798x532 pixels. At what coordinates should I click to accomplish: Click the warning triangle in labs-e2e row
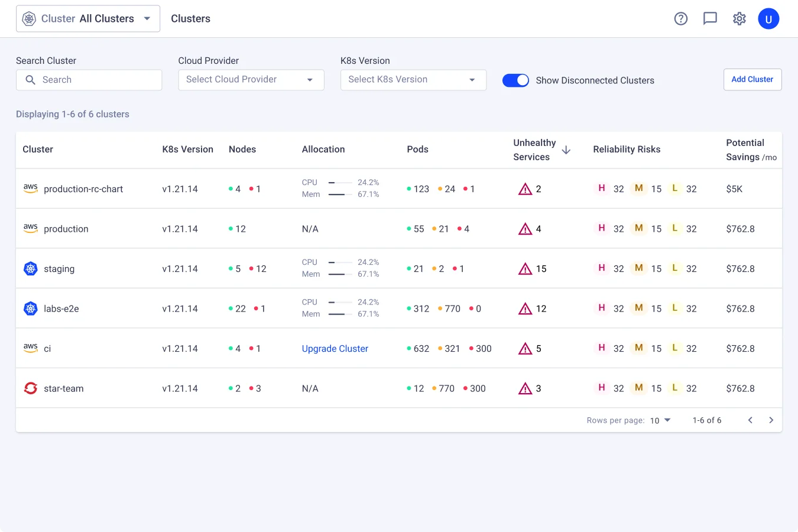coord(525,309)
